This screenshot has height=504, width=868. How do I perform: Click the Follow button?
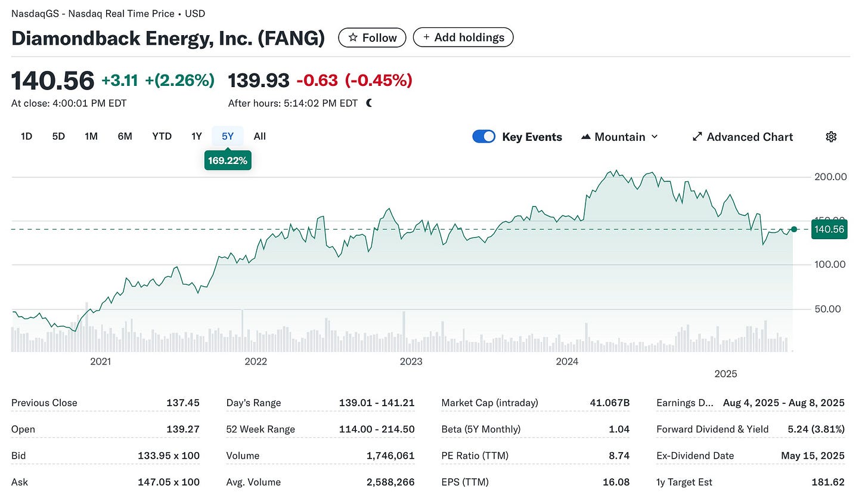(372, 38)
